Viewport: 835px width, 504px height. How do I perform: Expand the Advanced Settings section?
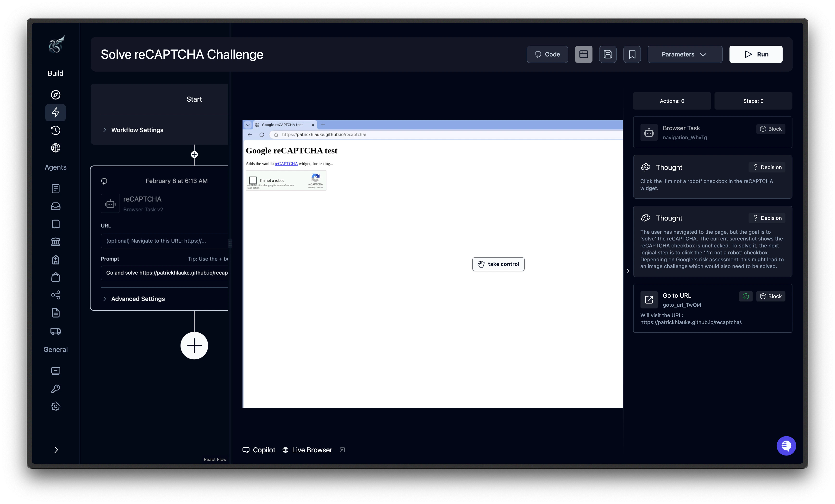point(137,299)
